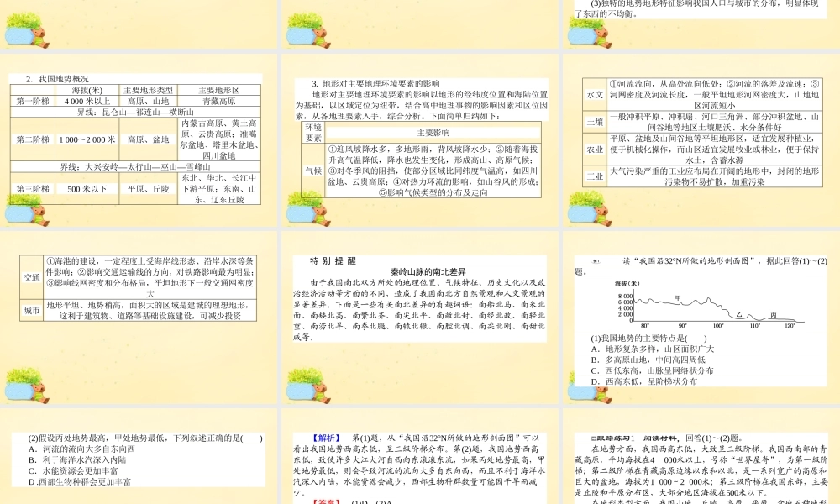Click the 特别提醒 heading
Viewport: 840px width, 504px height.
333,261
